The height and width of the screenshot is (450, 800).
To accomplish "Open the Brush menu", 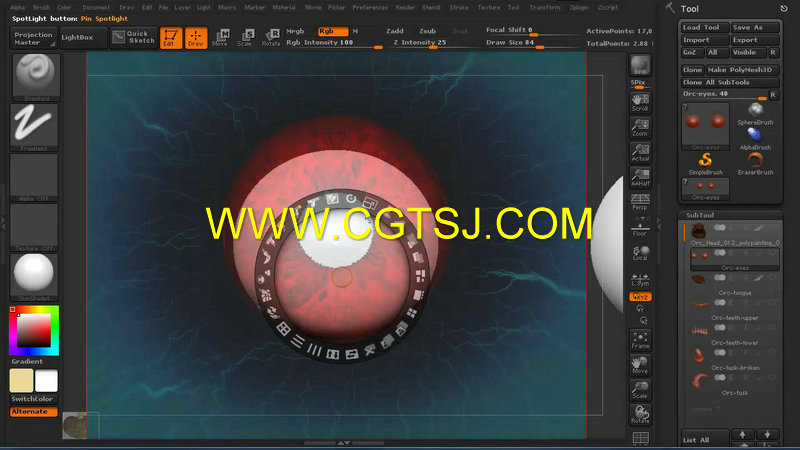I will 41,8.
